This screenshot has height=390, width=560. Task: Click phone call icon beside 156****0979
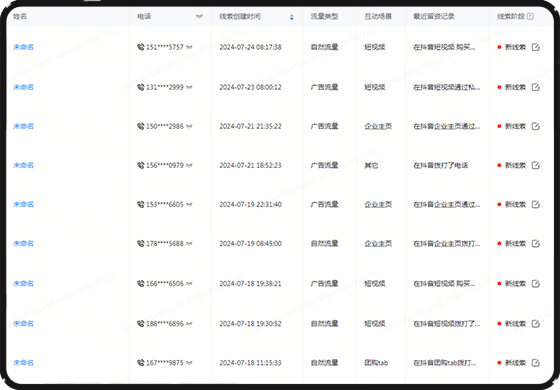point(141,165)
